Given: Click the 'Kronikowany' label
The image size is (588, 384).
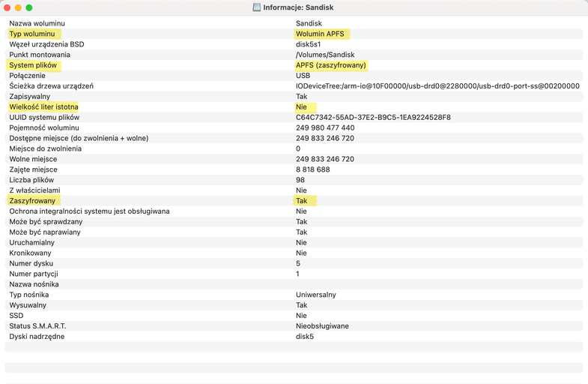Looking at the screenshot, I should 30,253.
